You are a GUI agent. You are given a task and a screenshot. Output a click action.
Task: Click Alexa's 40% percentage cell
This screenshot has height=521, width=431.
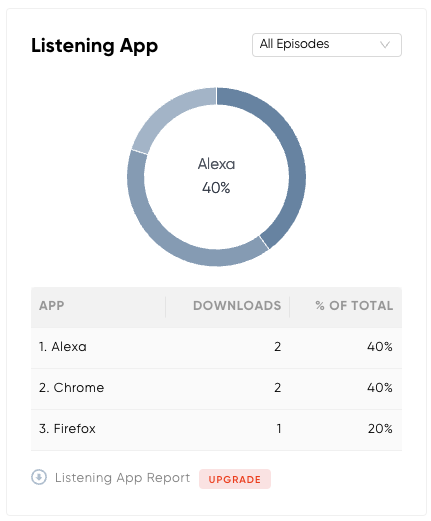pyautogui.click(x=380, y=347)
